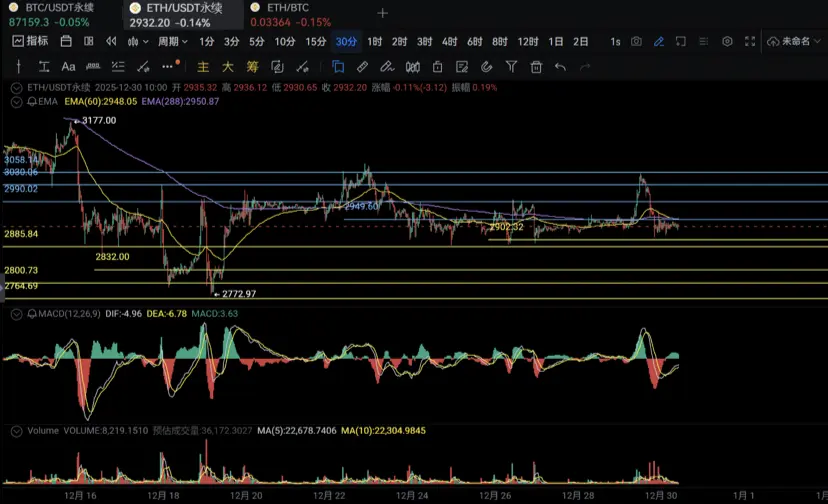Click the selection-box icon beside pencil
Image resolution: width=828 pixels, height=504 pixels.
click(681, 41)
